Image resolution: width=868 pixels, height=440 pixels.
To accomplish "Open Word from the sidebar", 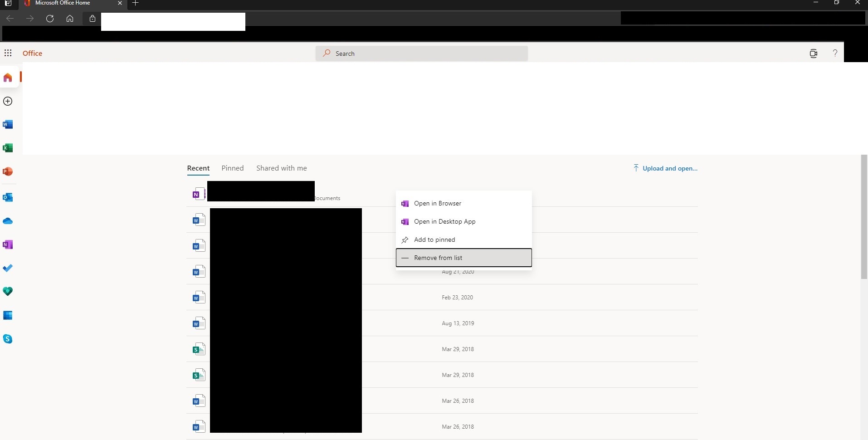I will click(8, 124).
